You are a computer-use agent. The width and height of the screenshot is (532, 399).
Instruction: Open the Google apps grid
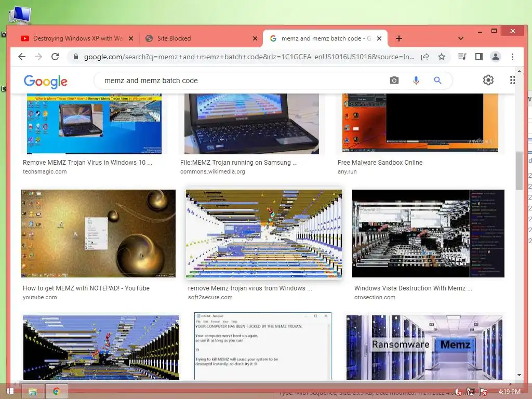pyautogui.click(x=512, y=80)
